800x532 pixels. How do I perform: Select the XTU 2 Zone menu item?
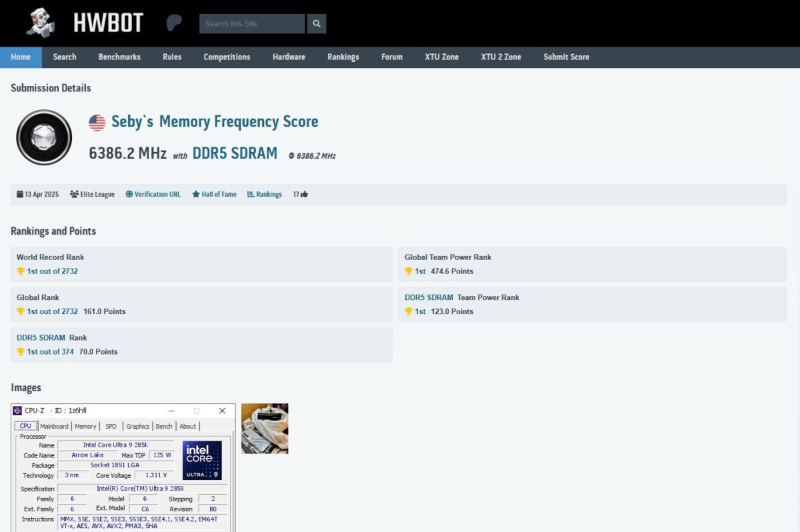[x=501, y=57]
